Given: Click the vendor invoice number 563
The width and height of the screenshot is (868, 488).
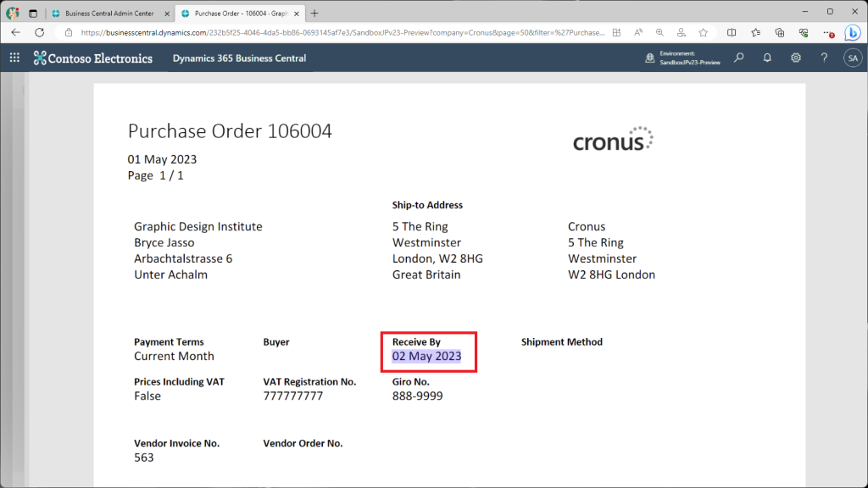Looking at the screenshot, I should coord(144,457).
